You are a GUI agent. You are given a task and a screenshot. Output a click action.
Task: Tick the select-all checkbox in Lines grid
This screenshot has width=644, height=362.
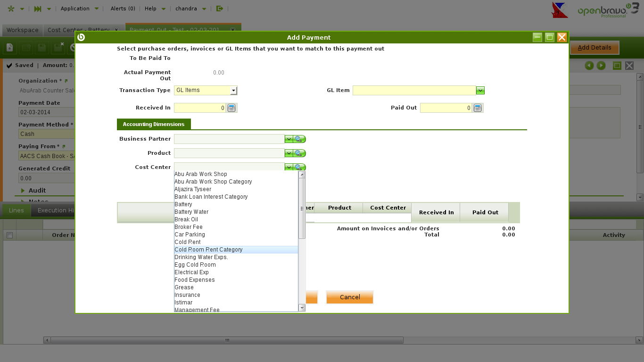(9, 235)
